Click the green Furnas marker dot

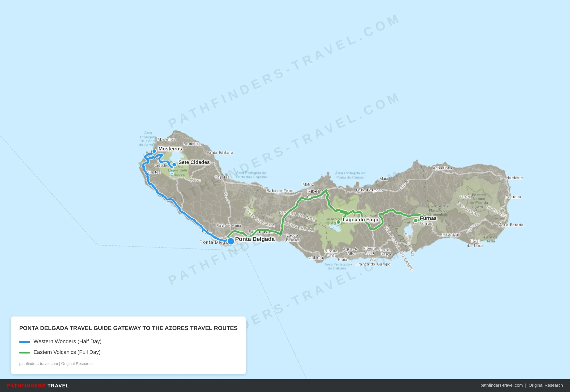(416, 220)
